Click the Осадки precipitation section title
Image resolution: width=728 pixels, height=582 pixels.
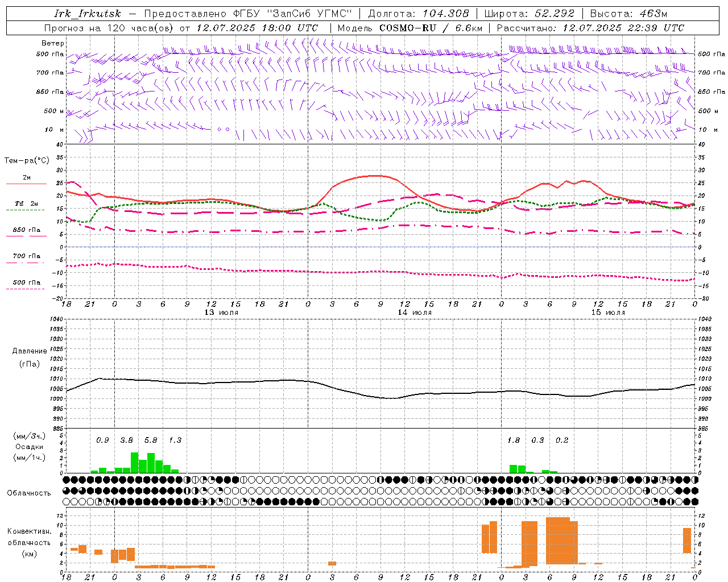coord(29,447)
